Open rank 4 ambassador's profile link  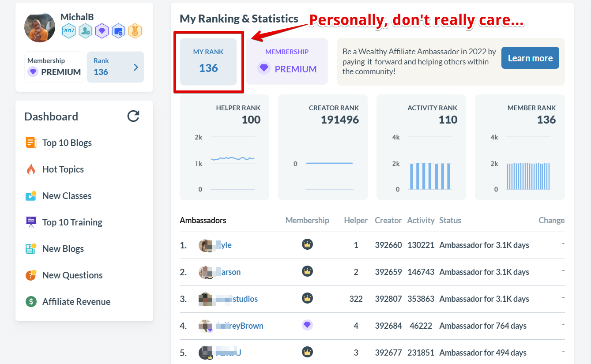point(240,326)
